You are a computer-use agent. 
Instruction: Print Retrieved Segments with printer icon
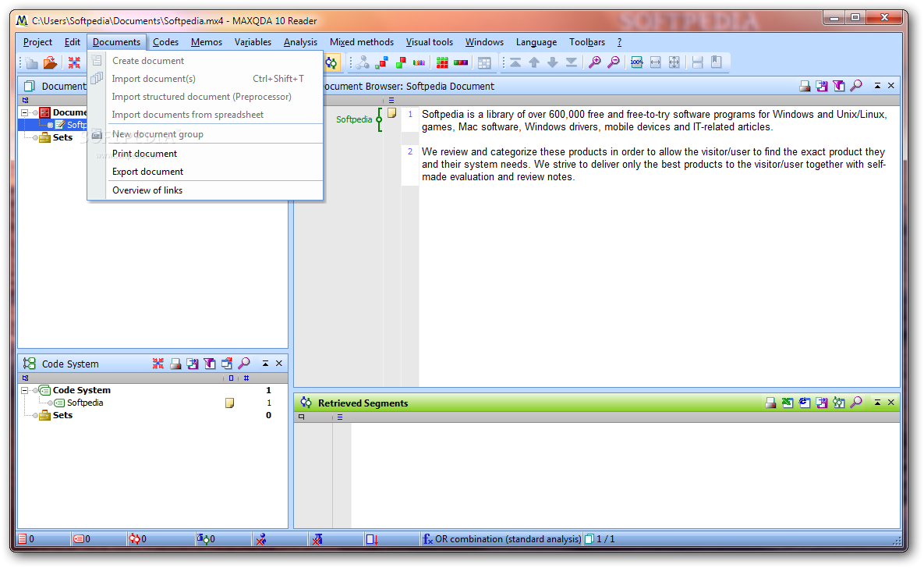click(770, 403)
